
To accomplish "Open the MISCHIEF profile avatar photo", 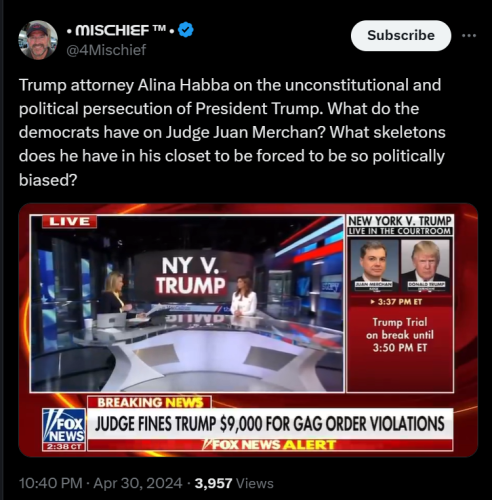I will [38, 40].
